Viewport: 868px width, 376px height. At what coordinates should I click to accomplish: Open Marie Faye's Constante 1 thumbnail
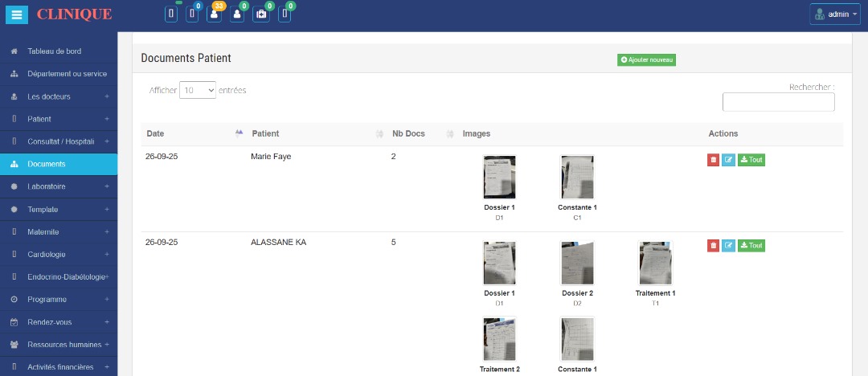coord(577,177)
